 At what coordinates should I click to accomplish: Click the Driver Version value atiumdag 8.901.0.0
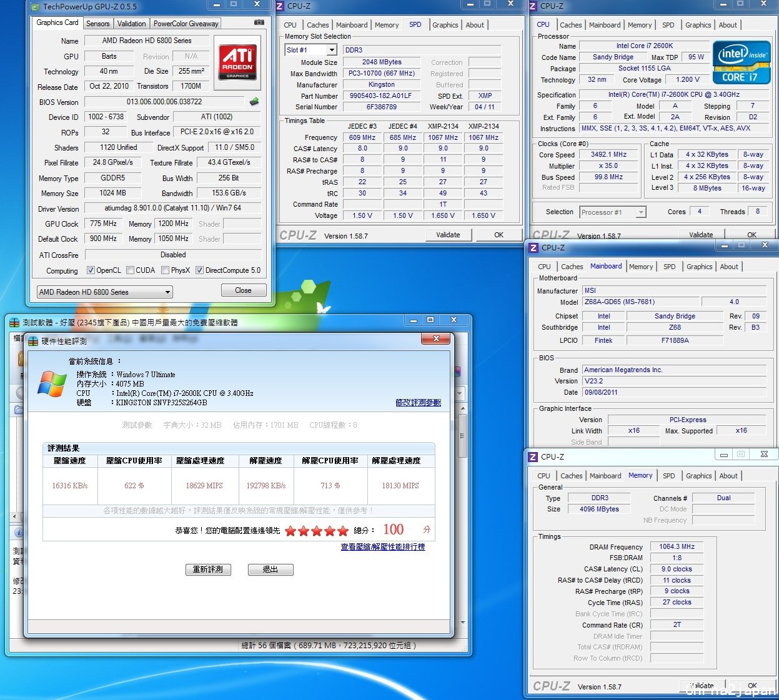click(173, 209)
